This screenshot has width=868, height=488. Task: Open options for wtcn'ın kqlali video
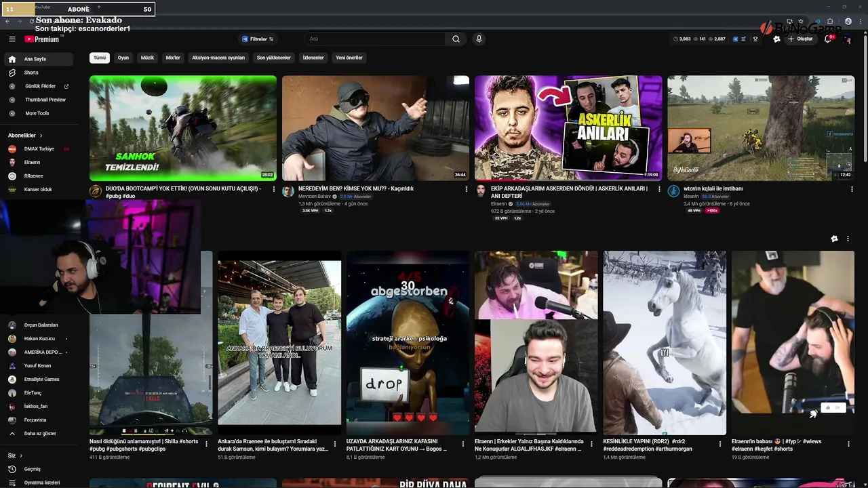click(852, 189)
